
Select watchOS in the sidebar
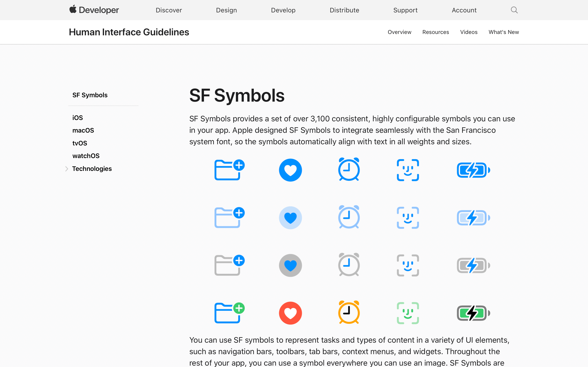tap(85, 156)
